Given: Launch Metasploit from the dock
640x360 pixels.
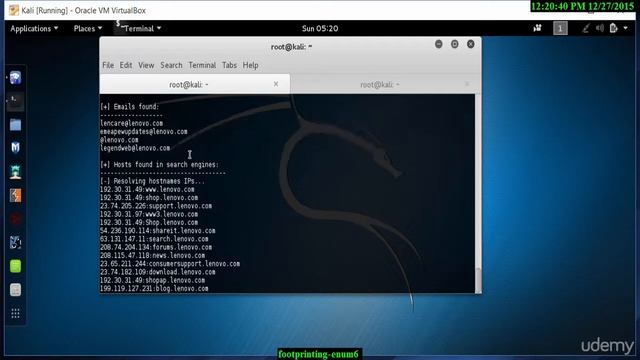Looking at the screenshot, I should (x=16, y=148).
